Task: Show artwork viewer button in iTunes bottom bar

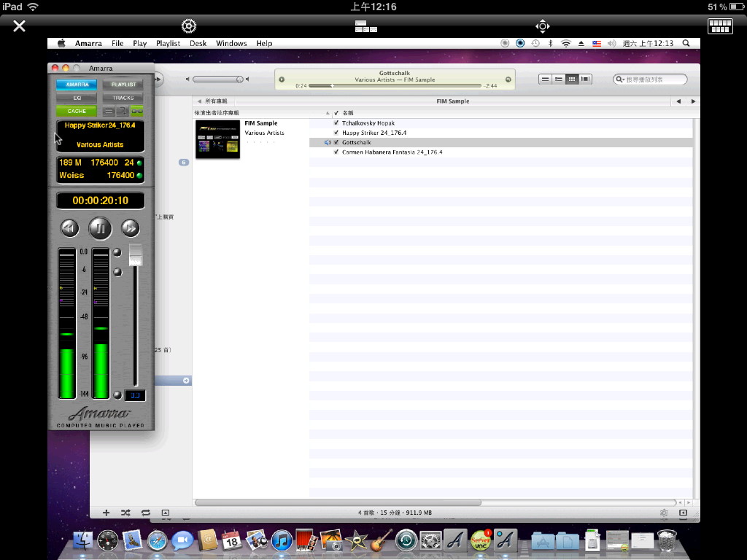Action: pyautogui.click(x=166, y=513)
